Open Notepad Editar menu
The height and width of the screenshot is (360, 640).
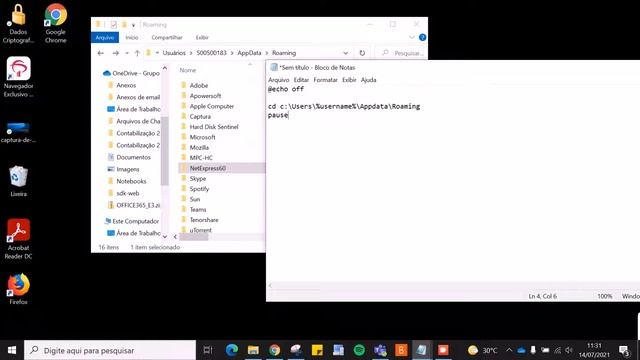coord(301,80)
